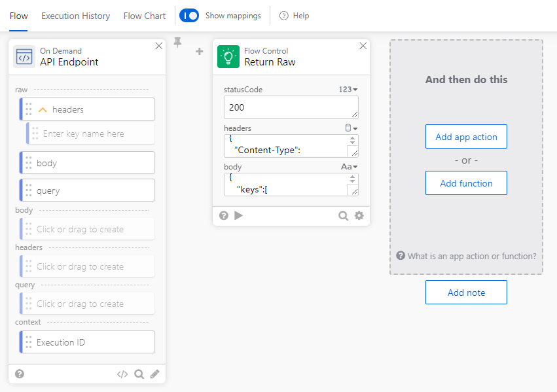Open help on Return Raw card footer

point(223,215)
